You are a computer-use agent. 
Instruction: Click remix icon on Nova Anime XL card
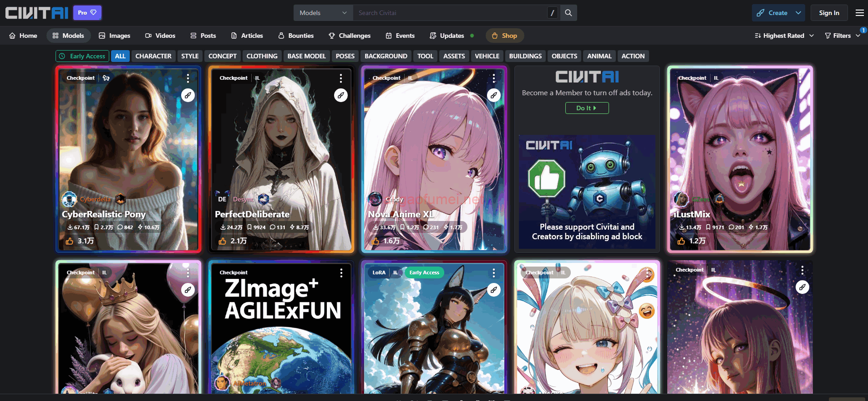coord(494,95)
